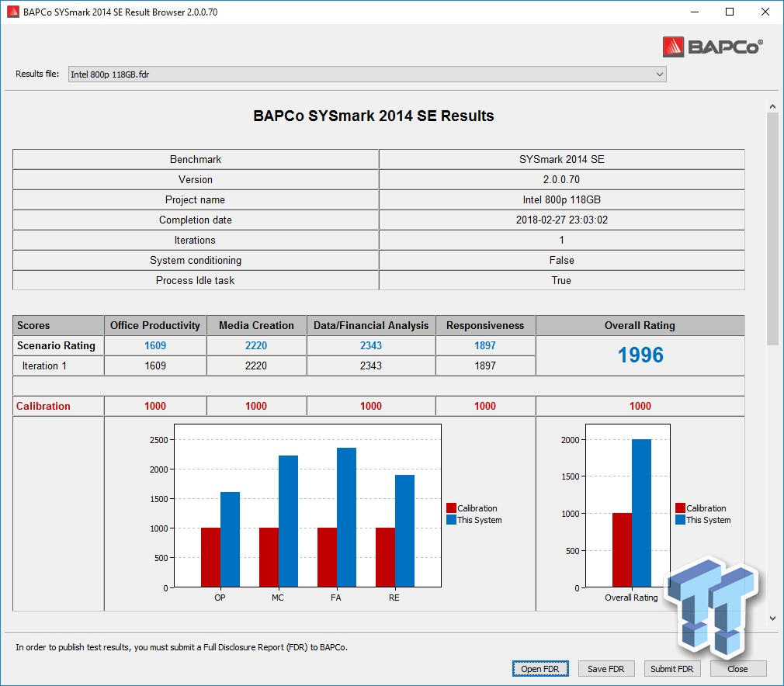This screenshot has height=686, width=784.
Task: Click the BAPCo SYSmark title bar app icon
Action: tap(12, 12)
